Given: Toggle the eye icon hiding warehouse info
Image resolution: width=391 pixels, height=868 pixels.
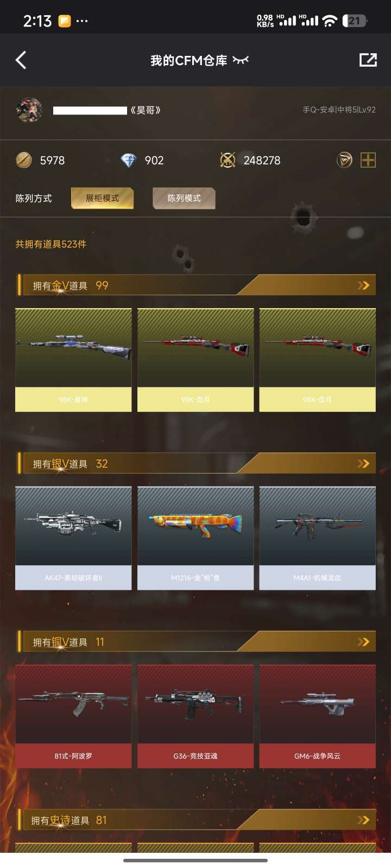Looking at the screenshot, I should click(240, 60).
